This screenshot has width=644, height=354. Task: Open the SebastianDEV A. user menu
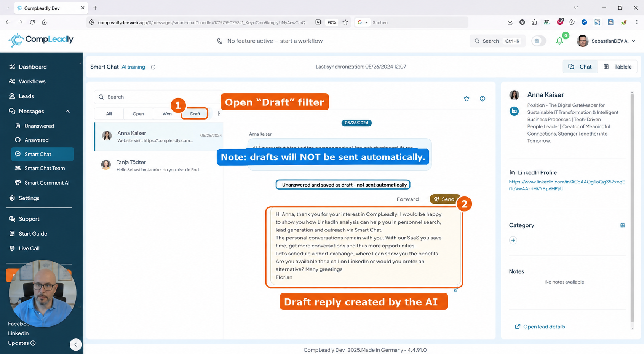pos(606,41)
